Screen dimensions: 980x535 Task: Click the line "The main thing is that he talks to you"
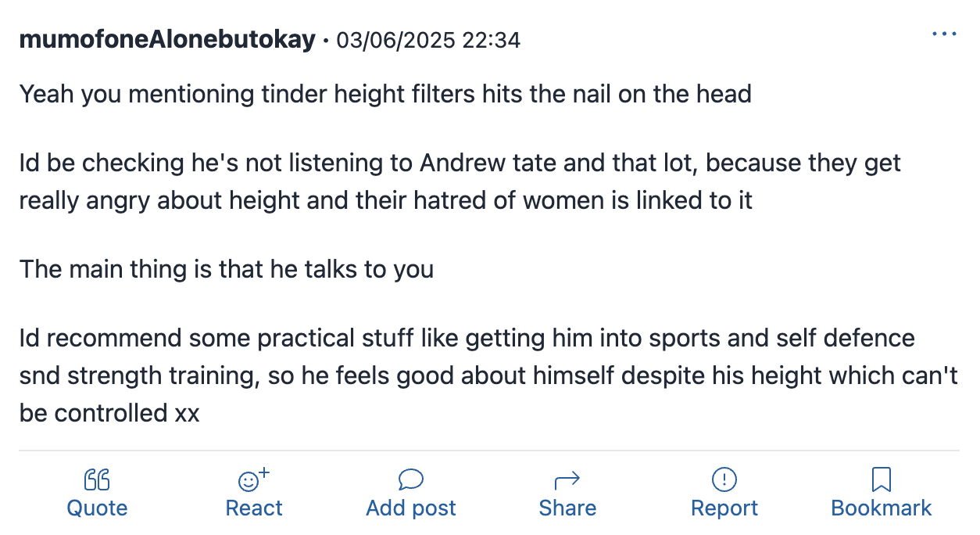click(x=227, y=269)
